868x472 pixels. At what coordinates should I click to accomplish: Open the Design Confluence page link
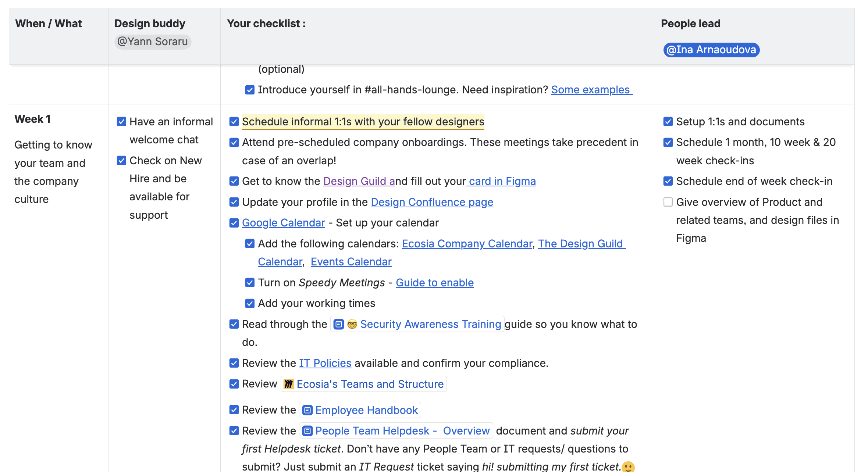(x=432, y=202)
